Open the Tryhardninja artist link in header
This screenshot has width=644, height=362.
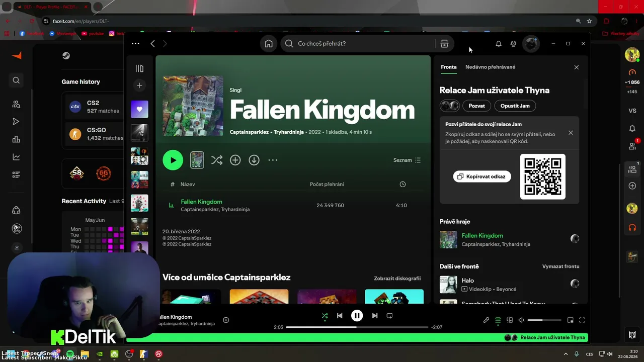tap(289, 132)
